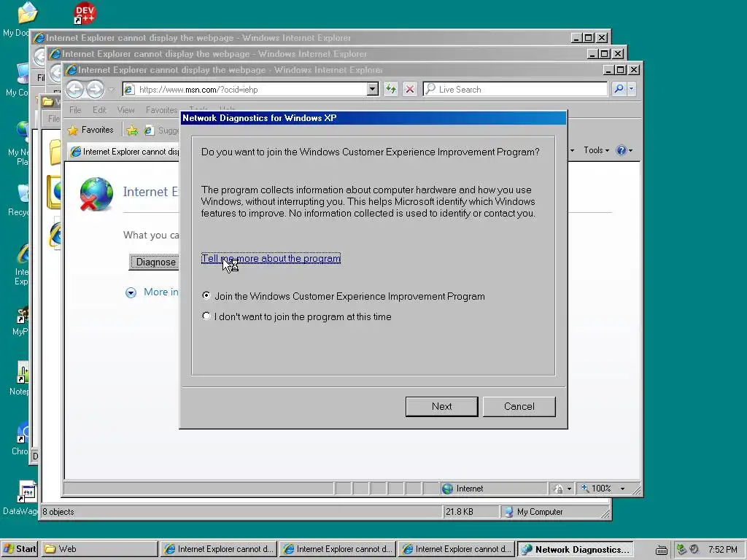Open the File menu in front IE window
Screen dimensions: 747x560
[75, 110]
